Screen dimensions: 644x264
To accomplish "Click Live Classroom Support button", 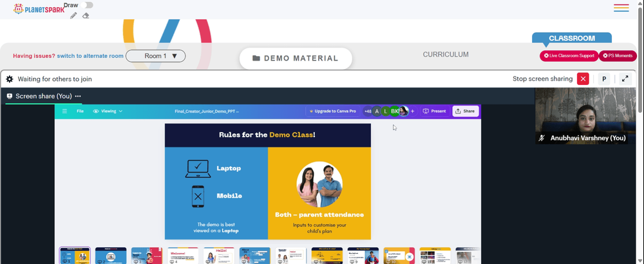I will tap(569, 56).
